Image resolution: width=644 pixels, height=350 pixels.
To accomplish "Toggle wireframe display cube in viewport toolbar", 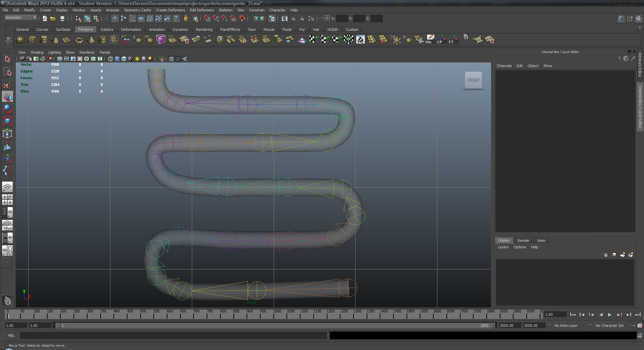I will (x=110, y=59).
